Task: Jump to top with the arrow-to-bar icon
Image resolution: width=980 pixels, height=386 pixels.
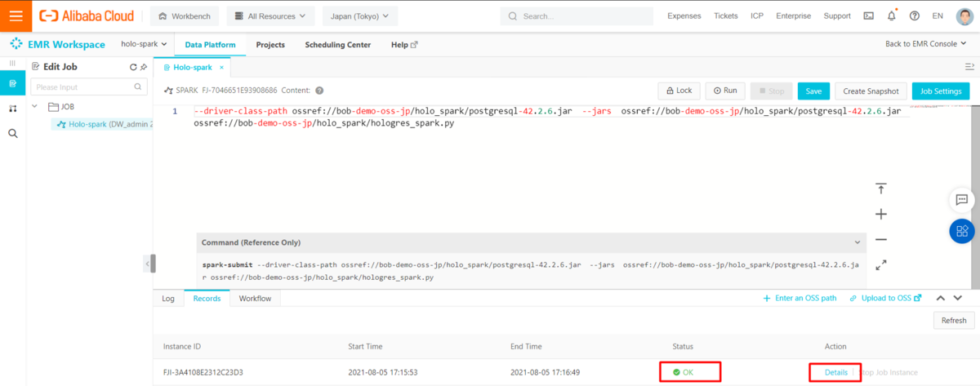Action: [x=880, y=189]
